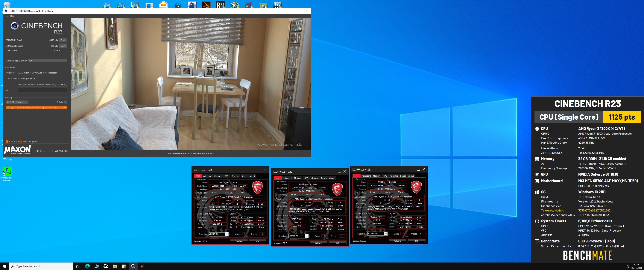Click Validate in the middle CPU-Z window
The image size is (644, 270).
coord(318,243)
